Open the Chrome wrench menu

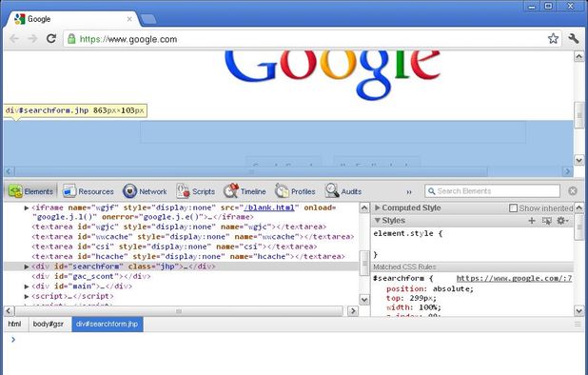pyautogui.click(x=574, y=38)
